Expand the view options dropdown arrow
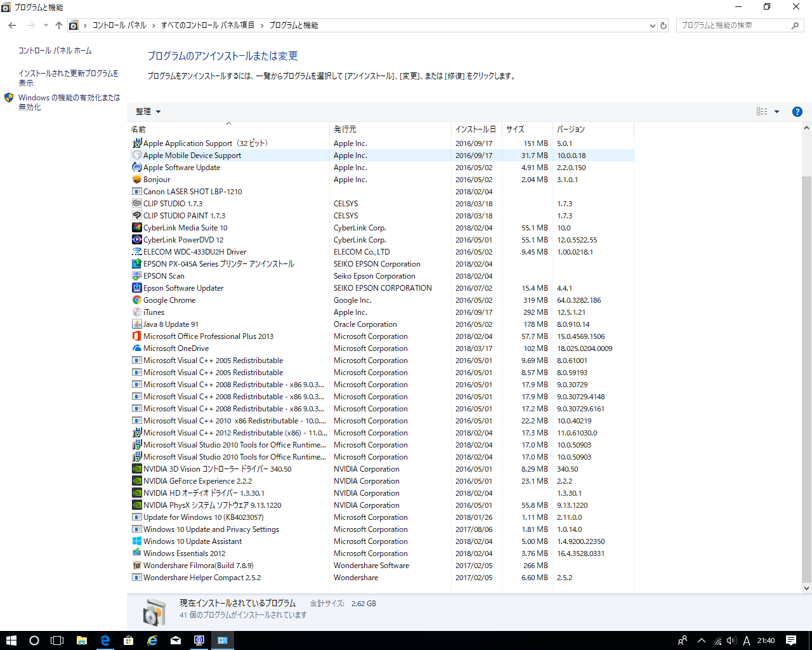 pyautogui.click(x=776, y=112)
